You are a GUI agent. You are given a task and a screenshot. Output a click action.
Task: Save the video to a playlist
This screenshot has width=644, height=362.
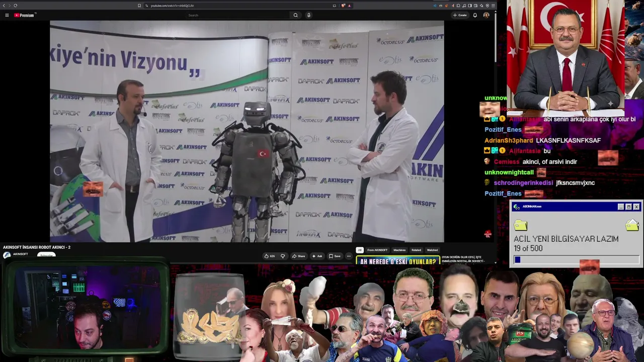[335, 256]
